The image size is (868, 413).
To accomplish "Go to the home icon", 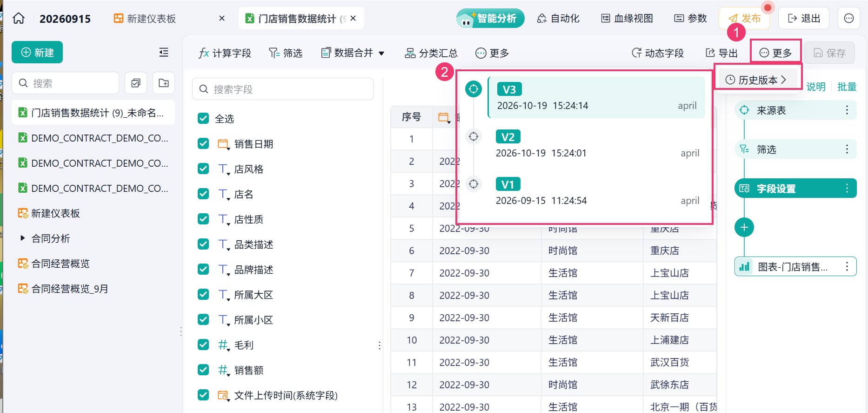I will (19, 18).
